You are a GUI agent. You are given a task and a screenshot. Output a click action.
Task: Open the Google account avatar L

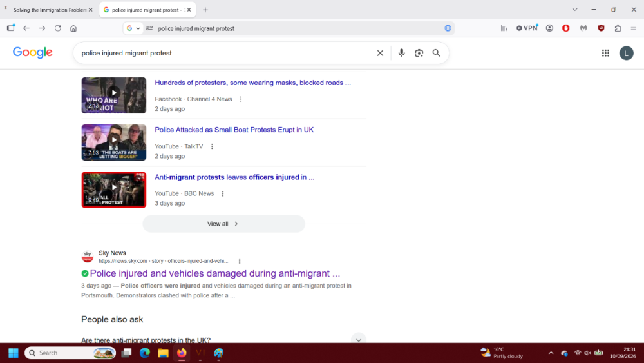tap(627, 53)
